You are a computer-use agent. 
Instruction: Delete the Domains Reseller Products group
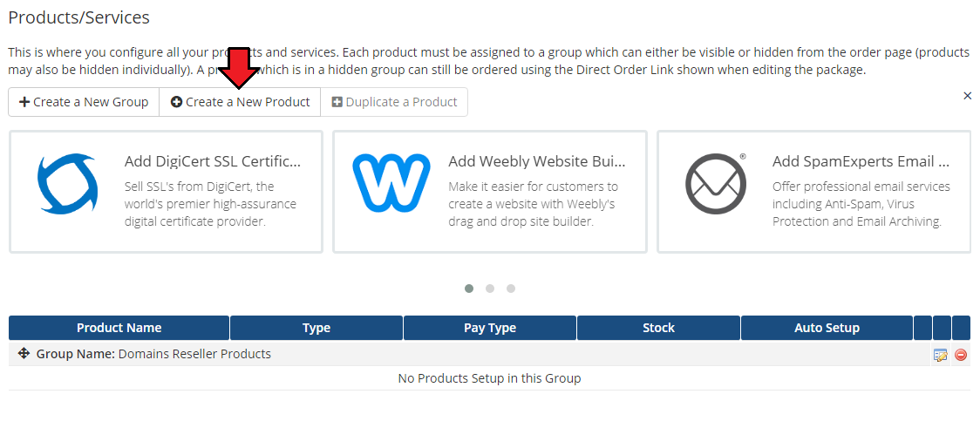[961, 355]
